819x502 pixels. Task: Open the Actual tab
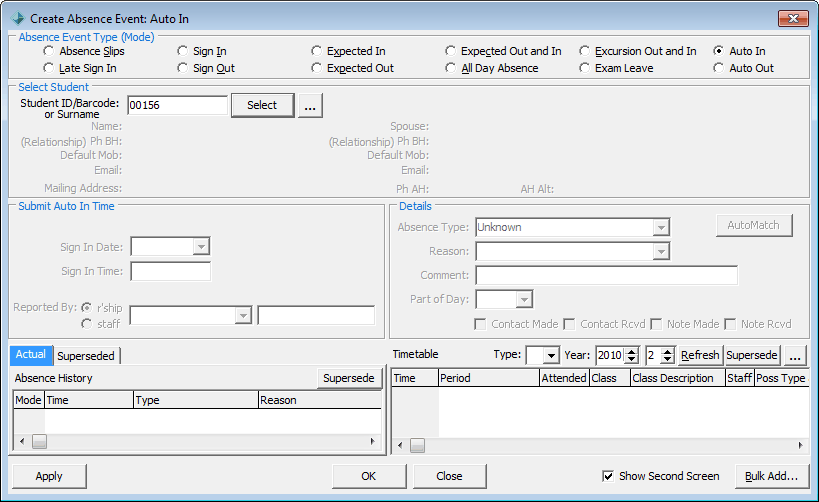pyautogui.click(x=31, y=355)
